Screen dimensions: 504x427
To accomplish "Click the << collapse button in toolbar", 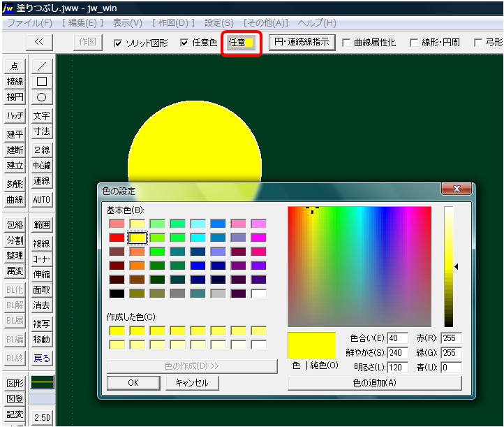I will point(39,42).
